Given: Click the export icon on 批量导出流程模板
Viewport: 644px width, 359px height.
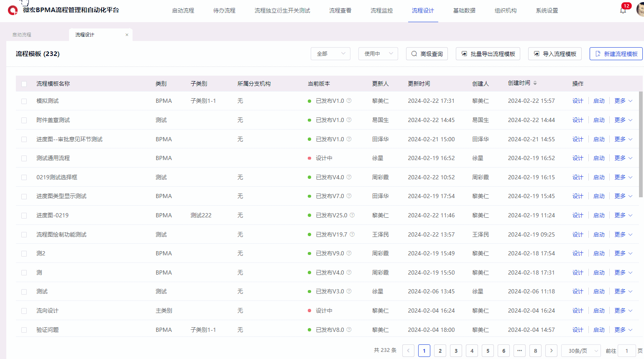Looking at the screenshot, I should tap(464, 53).
